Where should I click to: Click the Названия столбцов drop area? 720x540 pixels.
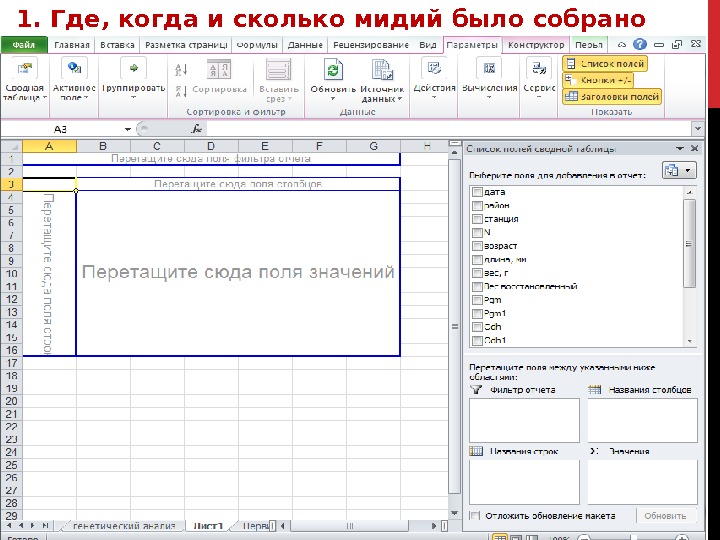642,420
